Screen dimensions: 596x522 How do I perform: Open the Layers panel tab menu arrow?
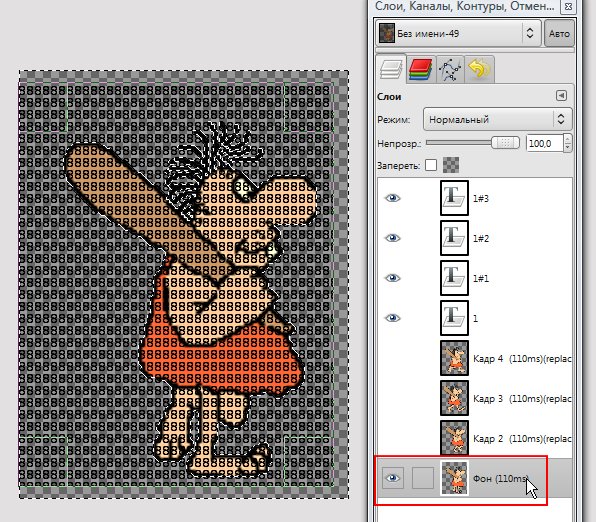(561, 95)
